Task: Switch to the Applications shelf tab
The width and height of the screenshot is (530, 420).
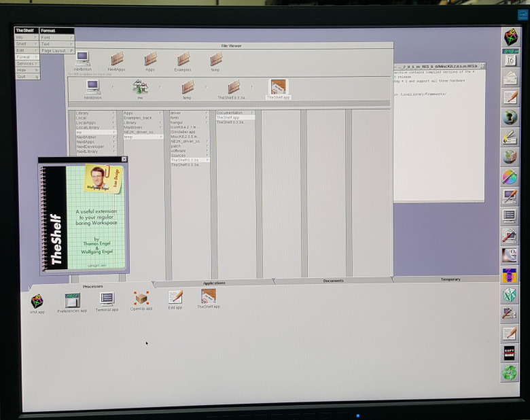Action: coord(214,283)
